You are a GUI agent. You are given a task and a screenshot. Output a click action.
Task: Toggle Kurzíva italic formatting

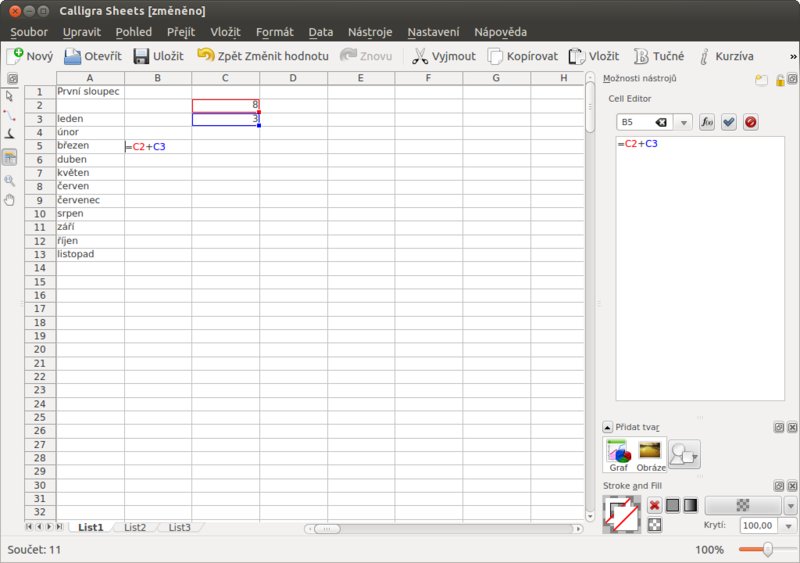[727, 56]
